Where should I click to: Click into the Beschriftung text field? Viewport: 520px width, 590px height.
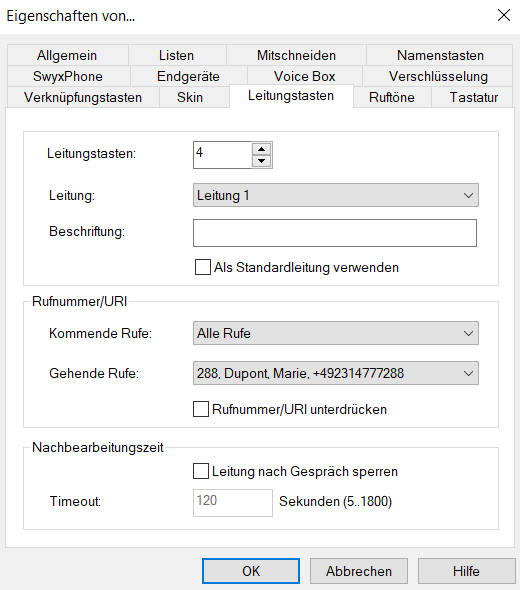click(x=335, y=233)
